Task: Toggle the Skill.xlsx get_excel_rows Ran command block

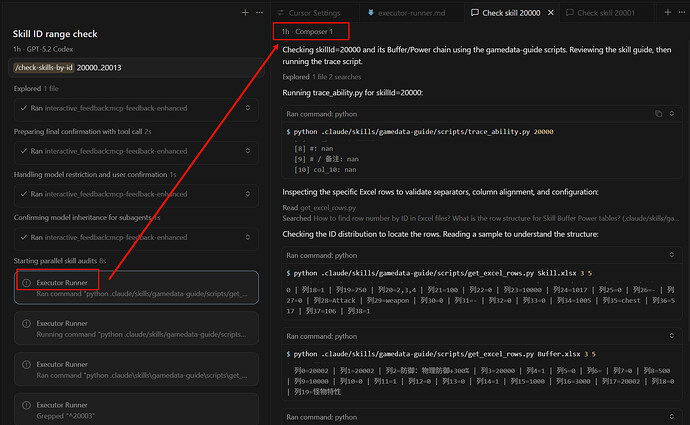Action: pos(672,255)
